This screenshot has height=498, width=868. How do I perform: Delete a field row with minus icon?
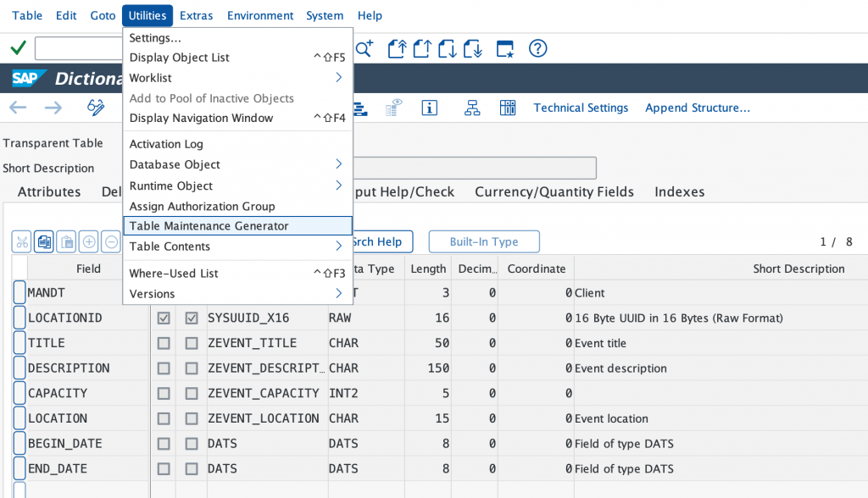pyautogui.click(x=109, y=242)
